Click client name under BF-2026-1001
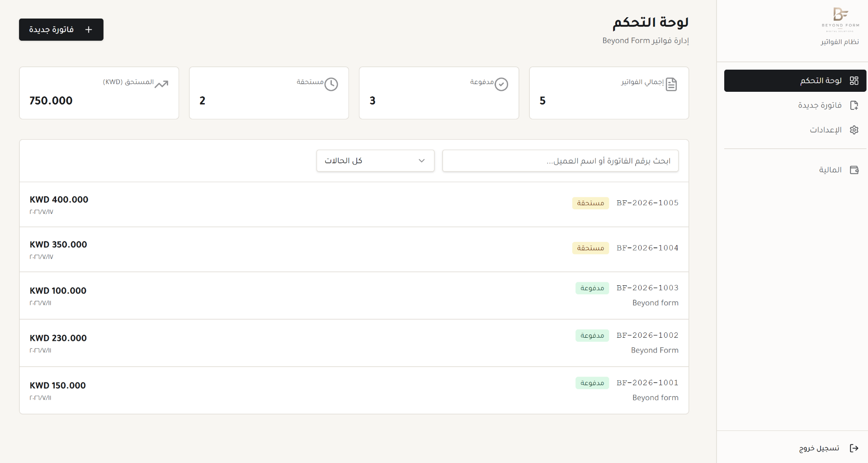Screen dimensions: 868x463 655,398
